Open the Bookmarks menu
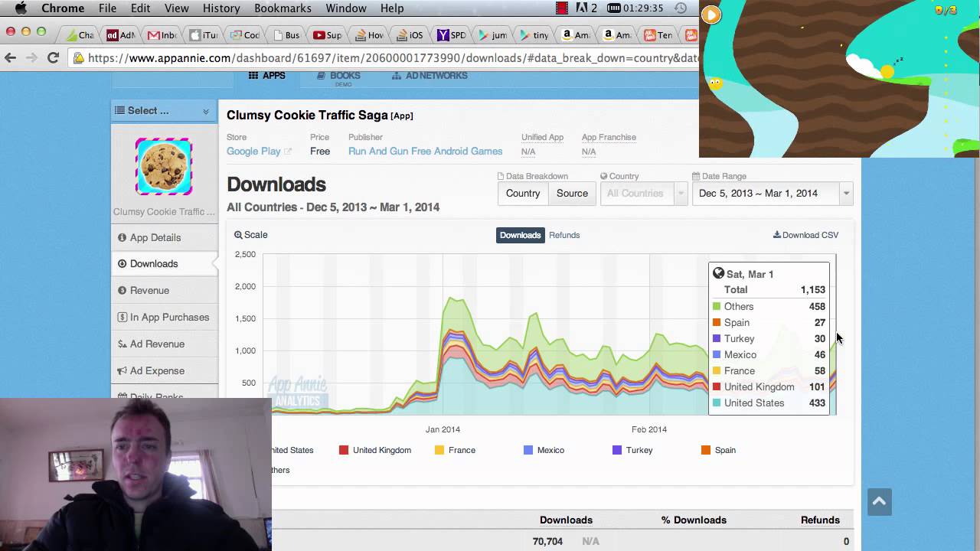980x551 pixels. click(283, 8)
